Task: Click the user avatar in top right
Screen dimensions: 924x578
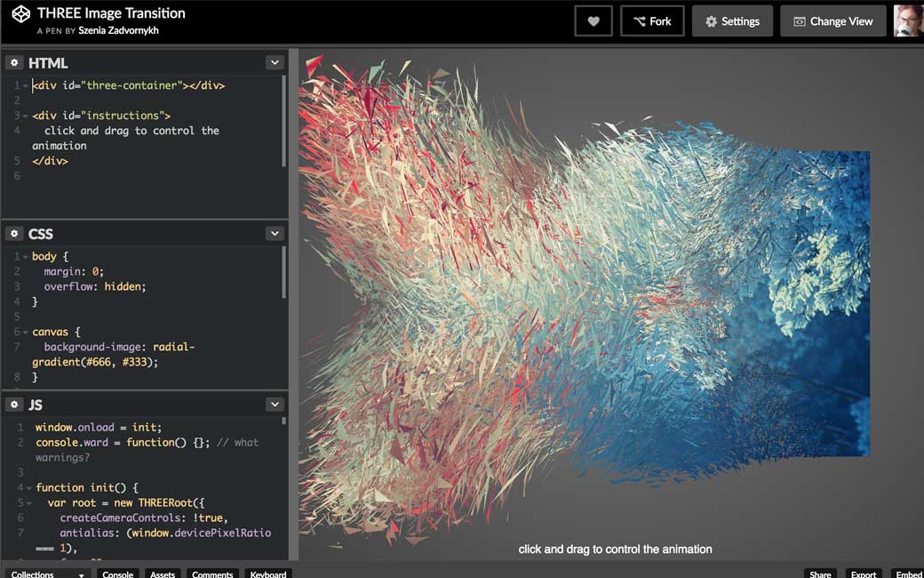Action: coord(908,21)
